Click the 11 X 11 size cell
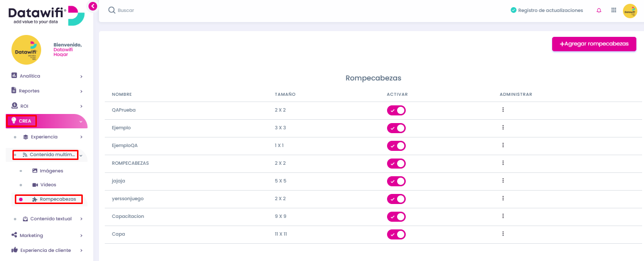This screenshot has width=644, height=261. coord(280,234)
